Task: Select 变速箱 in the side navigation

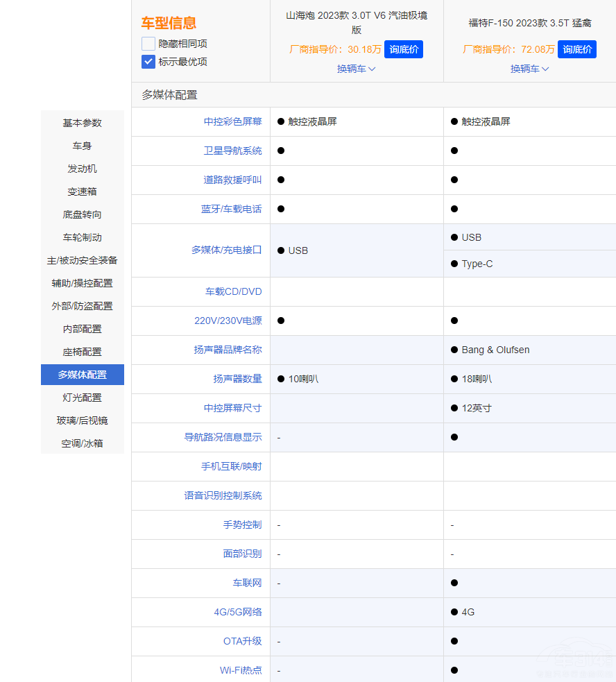Action: [83, 191]
